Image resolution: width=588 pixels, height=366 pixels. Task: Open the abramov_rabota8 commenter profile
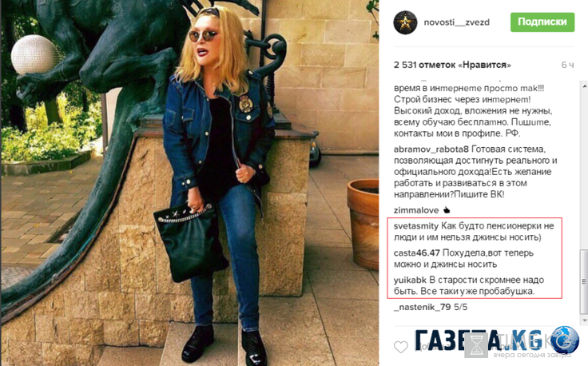[431, 149]
